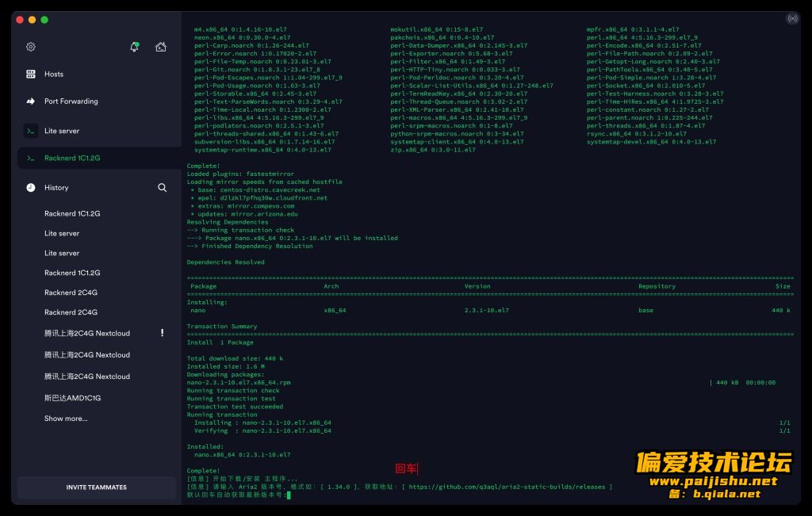The width and height of the screenshot is (812, 516).
Task: Click "subversion-libs.x86_64" package entry
Action: tap(265, 142)
